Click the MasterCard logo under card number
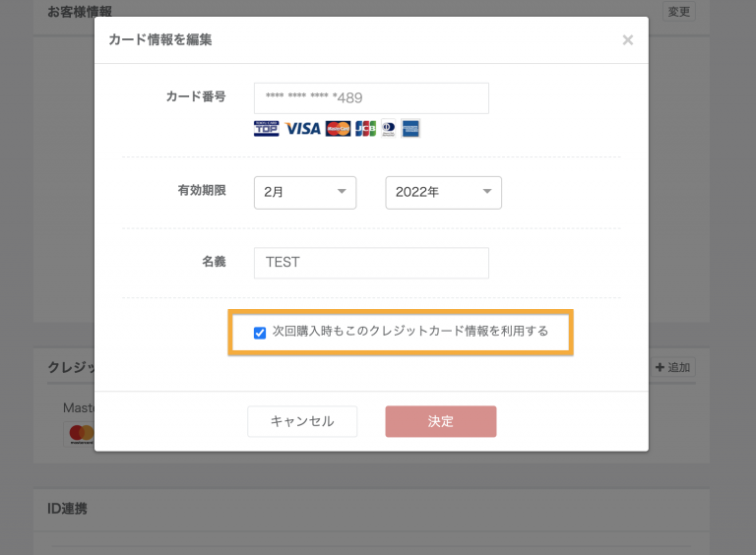The width and height of the screenshot is (756, 555). [x=338, y=128]
